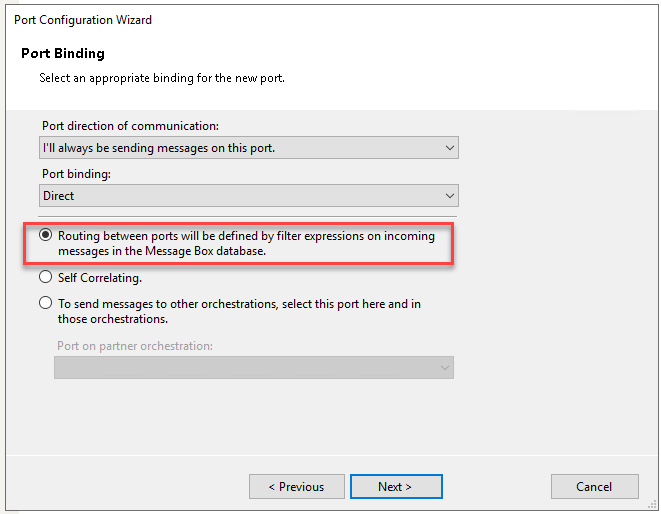Click the 'Port binding:' label
The image size is (661, 514).
(x=74, y=174)
